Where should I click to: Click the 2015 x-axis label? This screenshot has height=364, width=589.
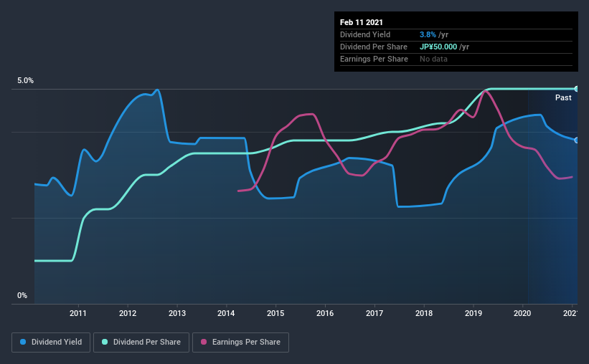click(275, 313)
